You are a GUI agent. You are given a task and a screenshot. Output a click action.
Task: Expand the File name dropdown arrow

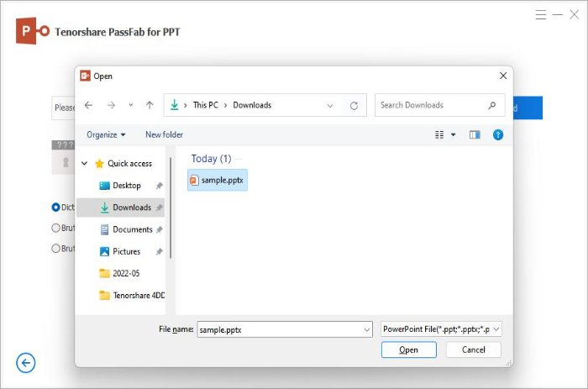[x=367, y=329]
